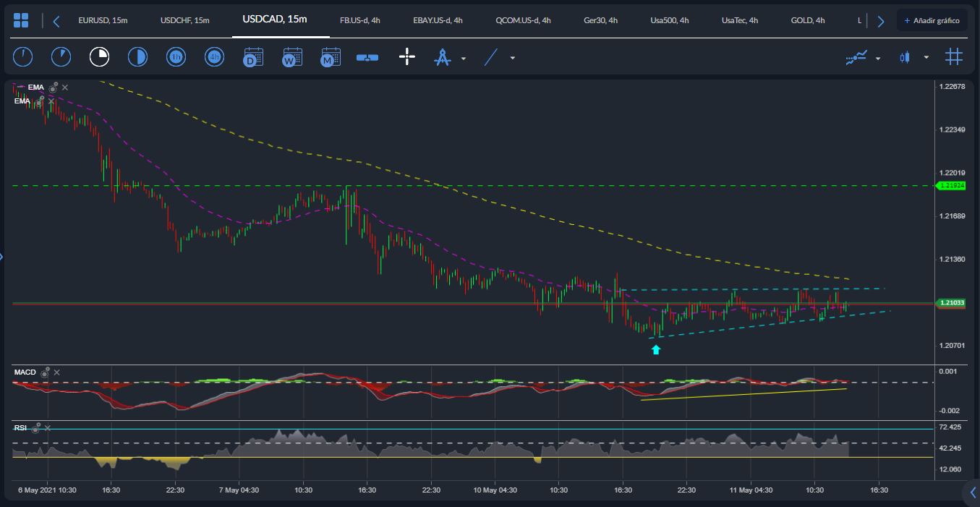Open settings gear for second EMA

coord(40,101)
